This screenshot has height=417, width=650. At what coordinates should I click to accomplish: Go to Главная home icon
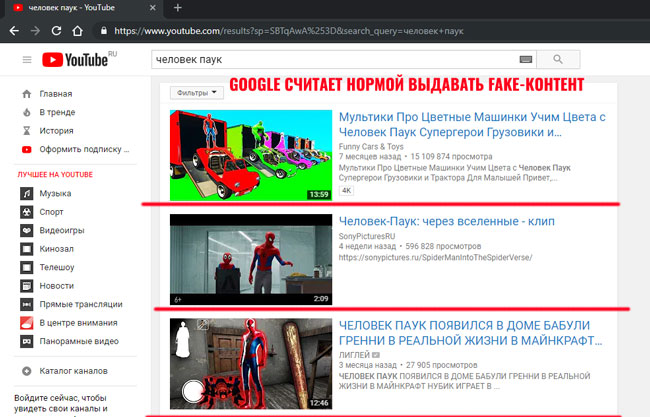click(x=27, y=94)
